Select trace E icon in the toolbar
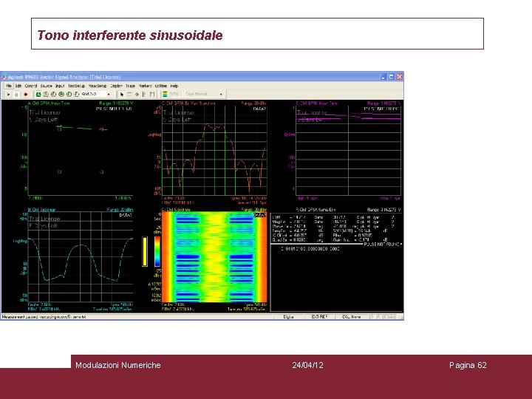The height and width of the screenshot is (399, 532). 69,95
